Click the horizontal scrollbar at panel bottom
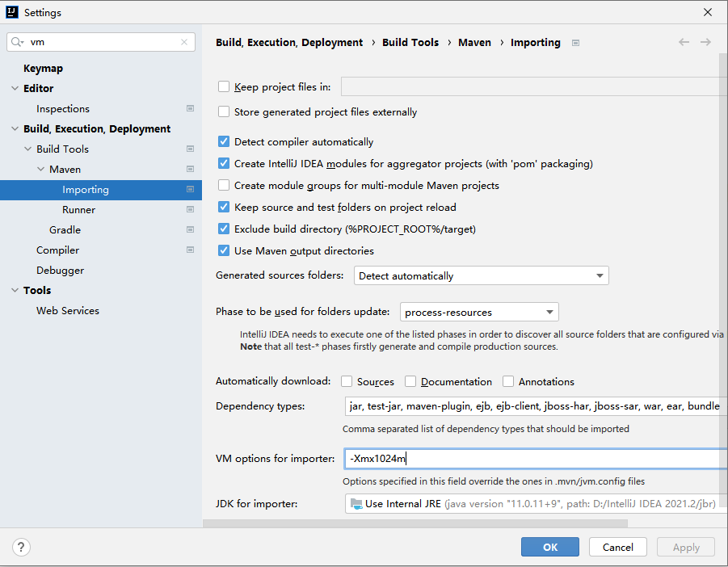Screen dimensions: 728x567 (x=415, y=523)
